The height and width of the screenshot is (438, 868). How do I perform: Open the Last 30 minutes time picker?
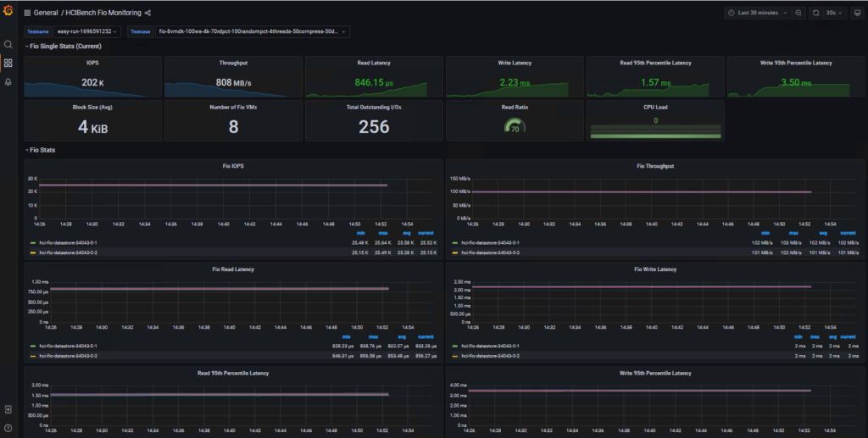click(x=758, y=14)
